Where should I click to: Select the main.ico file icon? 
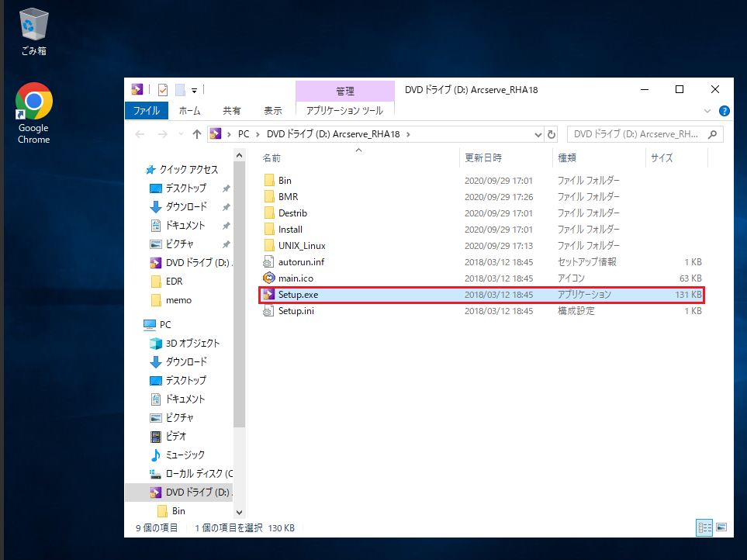pyautogui.click(x=268, y=278)
